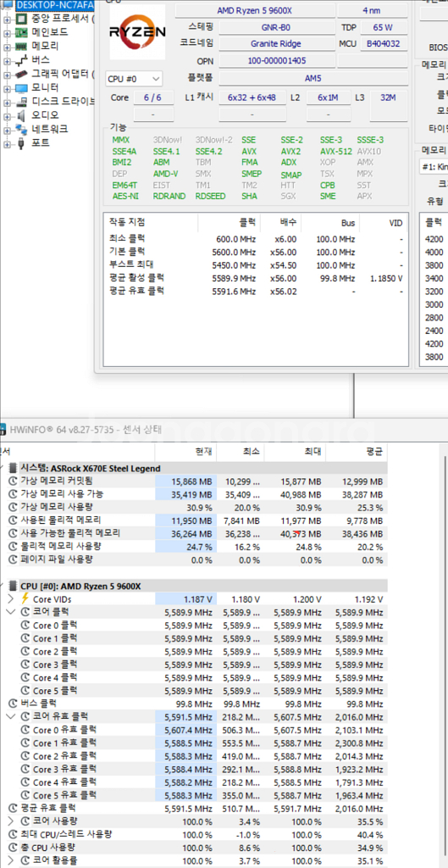448x868 pixels.
Task: Click the AMD Ryzen 5 9600X name field
Action: point(254,10)
